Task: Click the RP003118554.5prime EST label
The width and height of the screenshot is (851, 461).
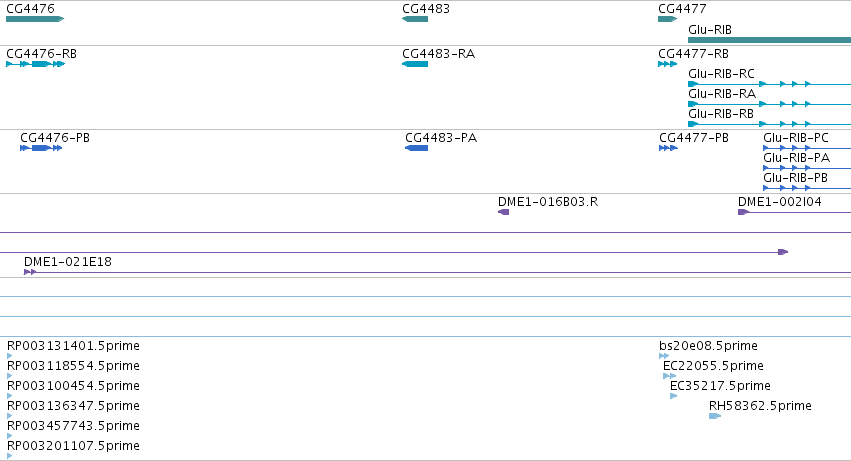Action: tap(73, 366)
